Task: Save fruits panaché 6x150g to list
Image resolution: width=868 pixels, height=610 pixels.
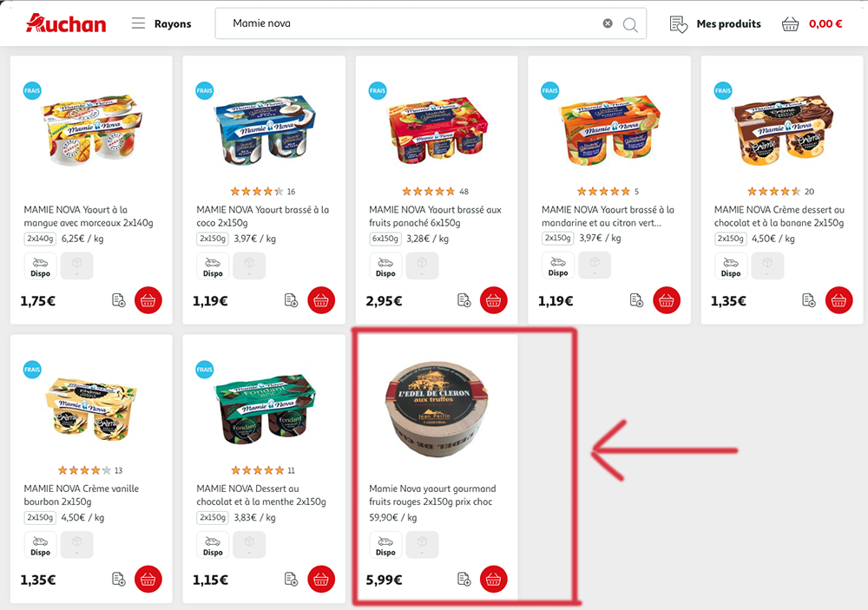Action: (464, 300)
